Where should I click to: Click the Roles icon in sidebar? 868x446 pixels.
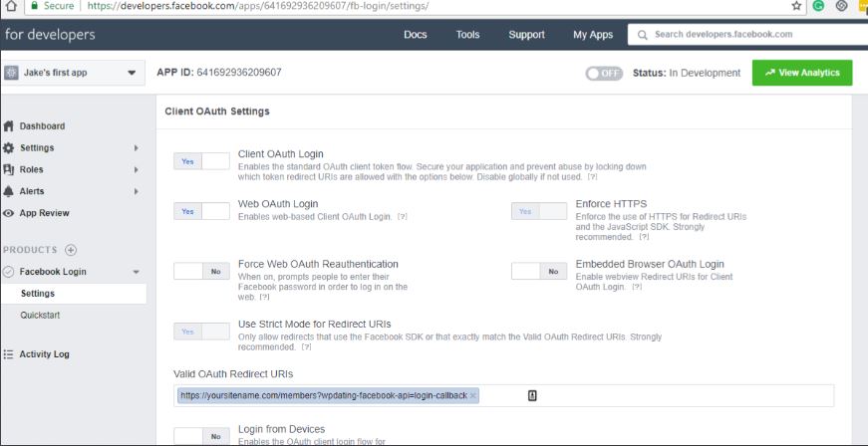click(8, 169)
